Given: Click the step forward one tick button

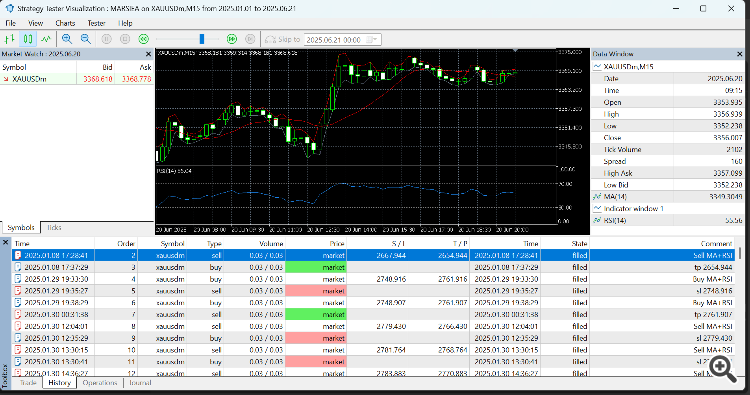Looking at the screenshot, I should (x=250, y=39).
